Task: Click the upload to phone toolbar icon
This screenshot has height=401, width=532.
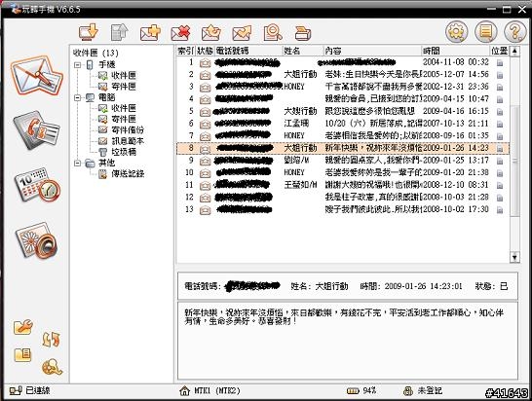Action: [120, 32]
